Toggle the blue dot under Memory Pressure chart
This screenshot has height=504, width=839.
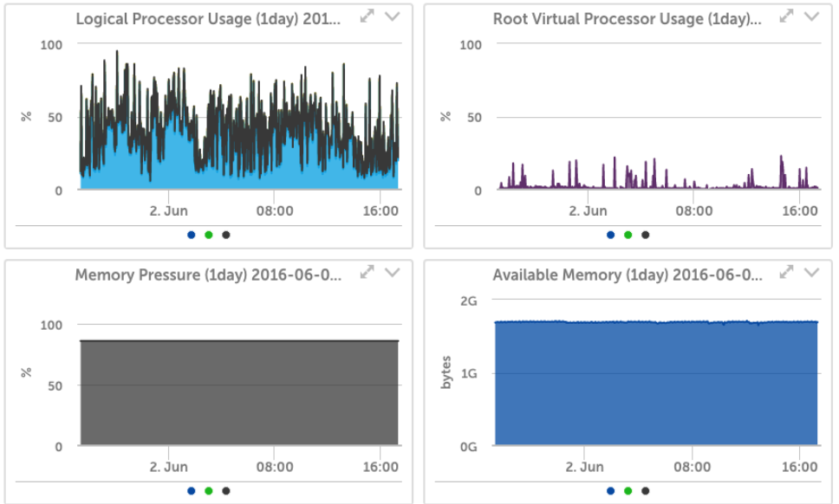191,489
